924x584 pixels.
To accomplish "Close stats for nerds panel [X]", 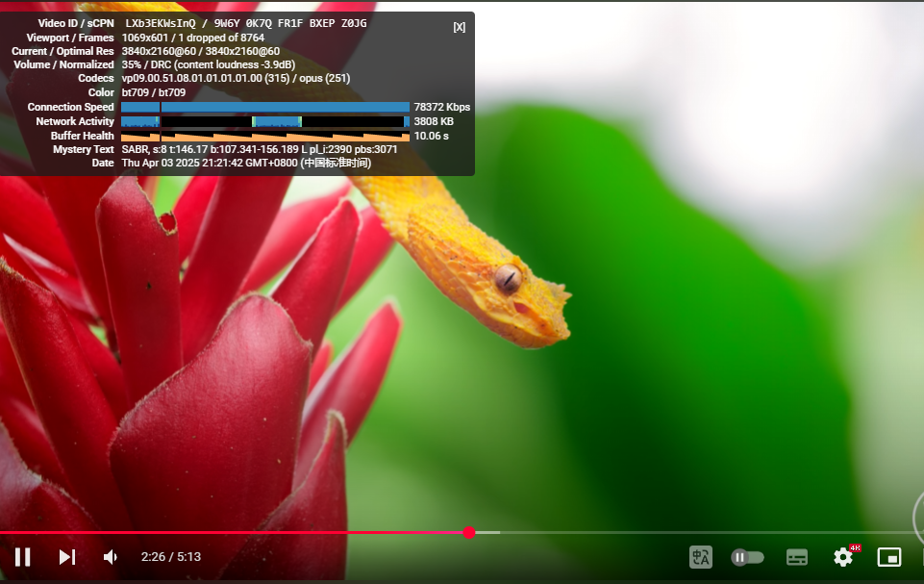I will [x=459, y=27].
